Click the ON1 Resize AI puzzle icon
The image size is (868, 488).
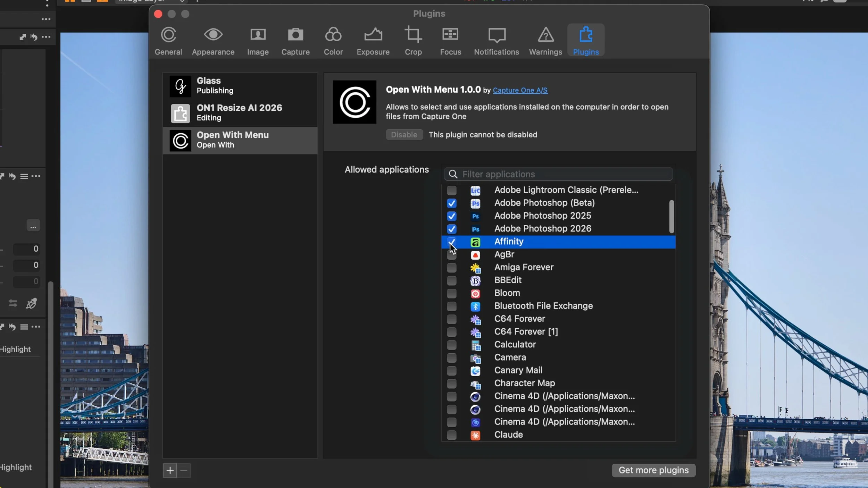click(x=180, y=113)
